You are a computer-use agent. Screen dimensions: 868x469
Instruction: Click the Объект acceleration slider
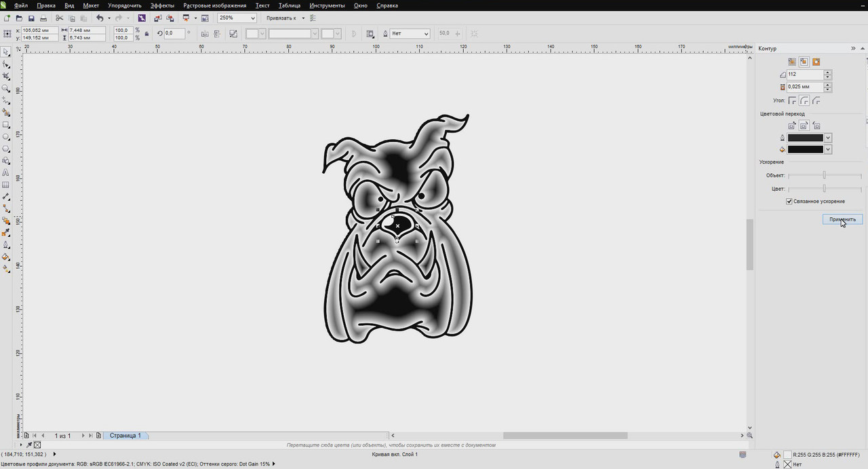tap(825, 176)
